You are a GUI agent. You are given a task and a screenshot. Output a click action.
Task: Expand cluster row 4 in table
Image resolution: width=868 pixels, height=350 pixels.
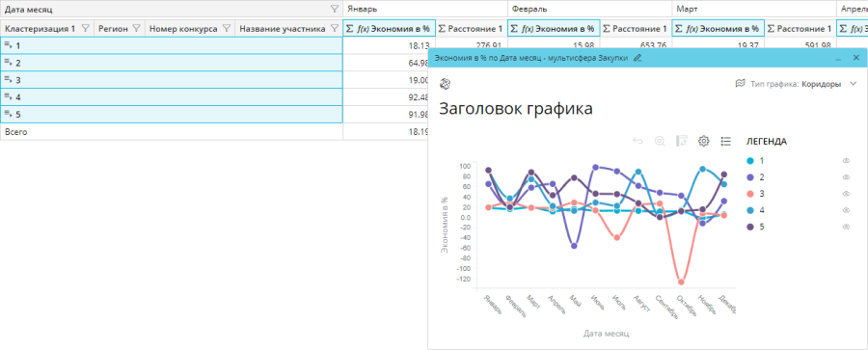[x=9, y=97]
